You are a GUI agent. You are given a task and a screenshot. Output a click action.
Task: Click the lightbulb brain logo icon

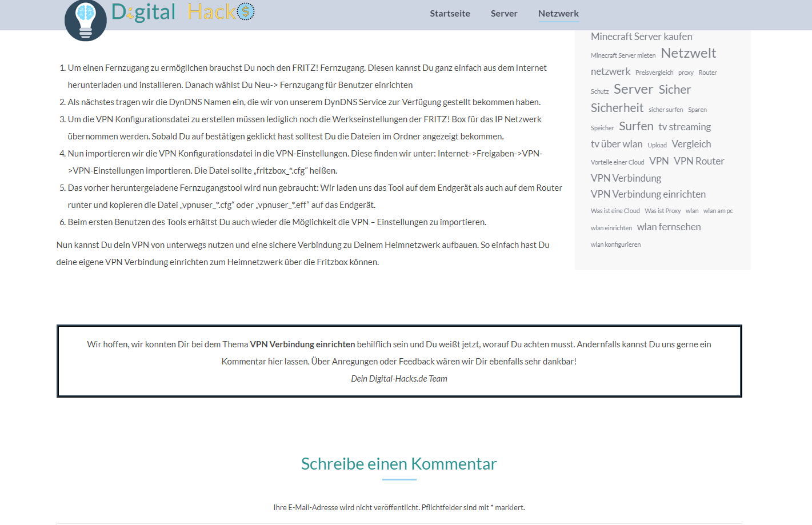pos(86,20)
